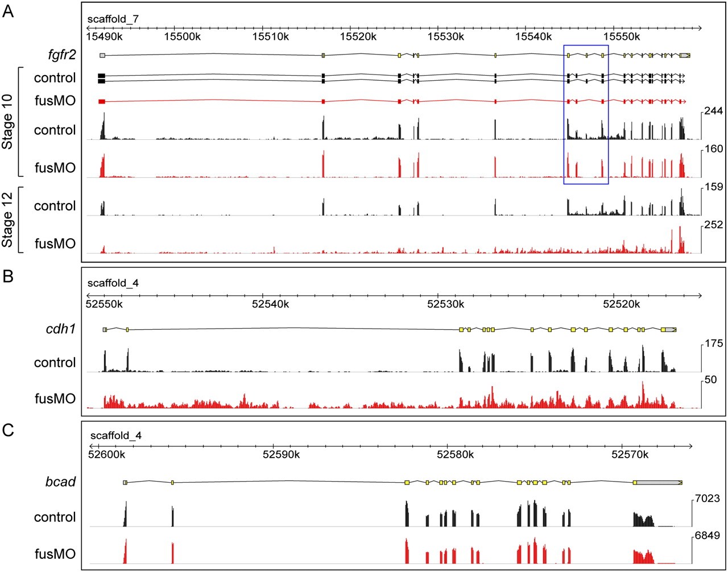This screenshot has width=728, height=572.
Task: Click the scaffold_7 title text
Action: (x=113, y=19)
